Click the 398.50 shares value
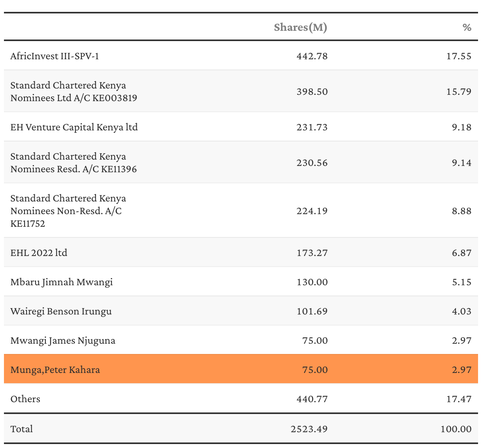 tap(312, 92)
